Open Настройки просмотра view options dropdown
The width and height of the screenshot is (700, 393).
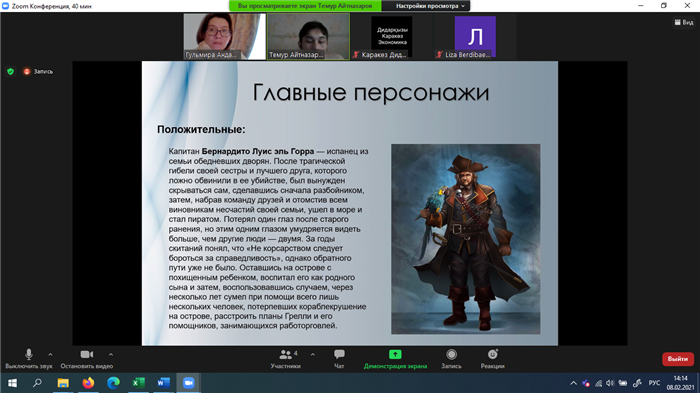pyautogui.click(x=430, y=6)
